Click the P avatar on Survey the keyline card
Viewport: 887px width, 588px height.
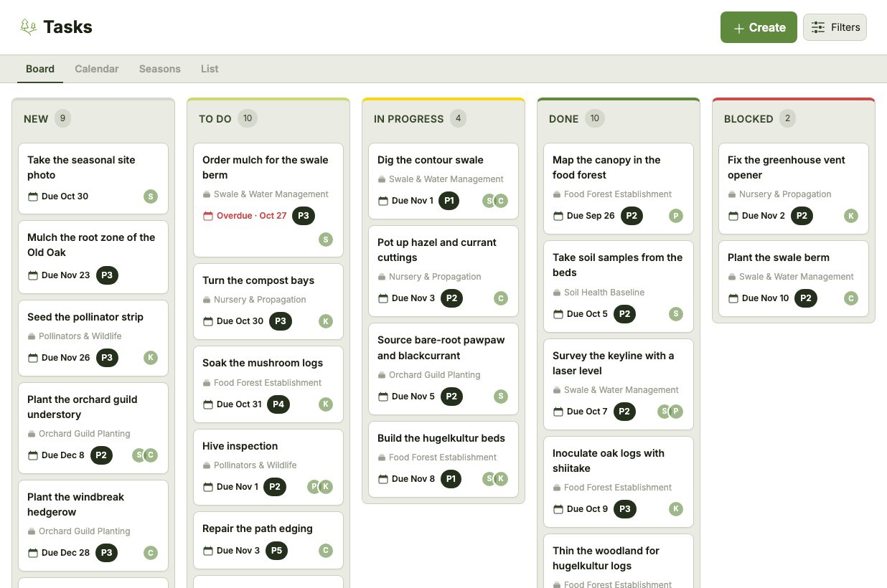point(676,412)
